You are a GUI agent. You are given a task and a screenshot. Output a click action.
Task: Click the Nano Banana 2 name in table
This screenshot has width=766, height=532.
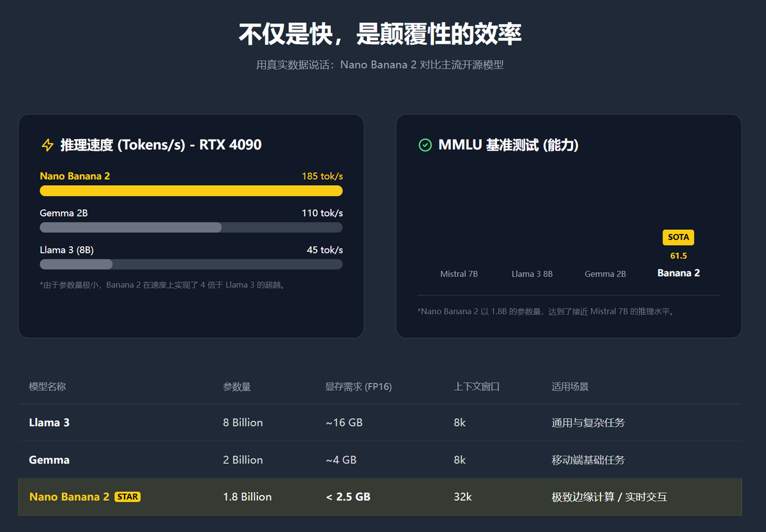(70, 497)
